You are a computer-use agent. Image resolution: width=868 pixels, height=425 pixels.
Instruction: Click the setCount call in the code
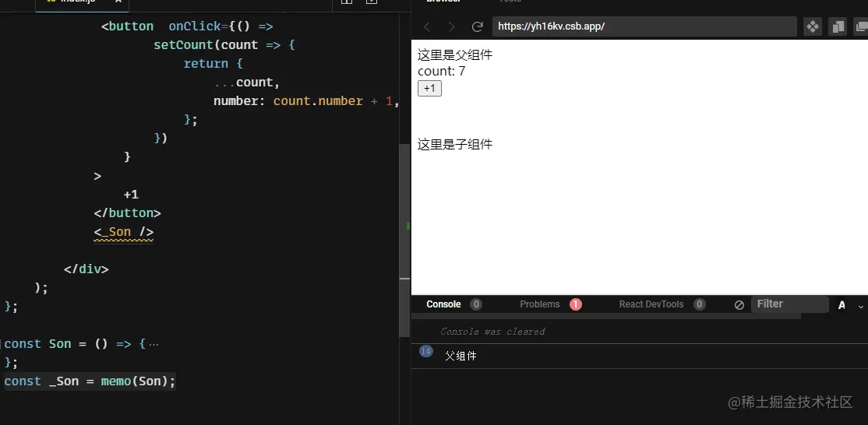183,45
